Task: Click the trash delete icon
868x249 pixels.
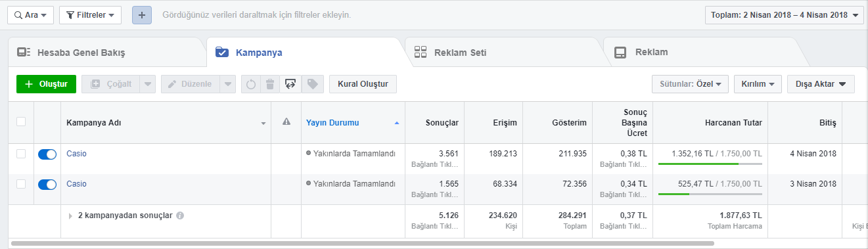Action: pos(270,84)
